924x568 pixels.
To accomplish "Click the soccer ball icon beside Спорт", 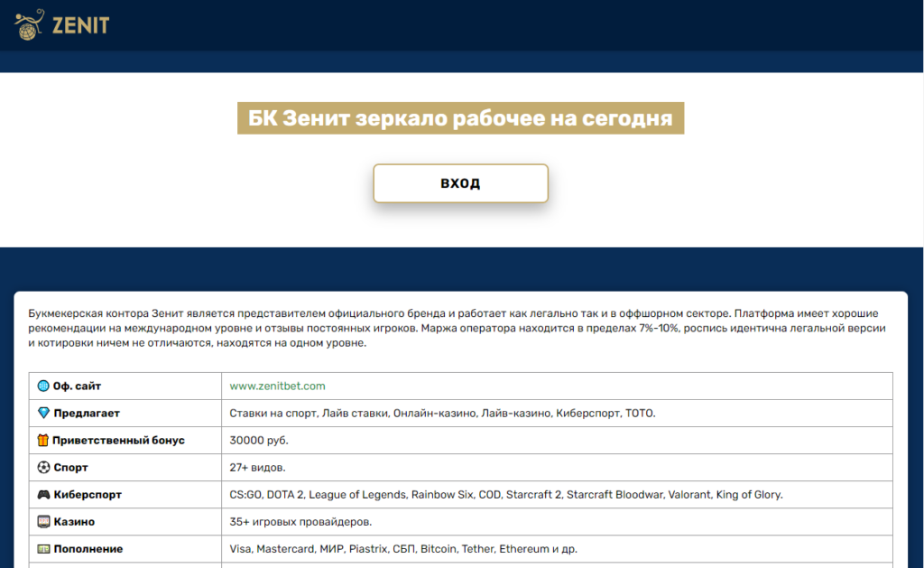I will (43, 467).
